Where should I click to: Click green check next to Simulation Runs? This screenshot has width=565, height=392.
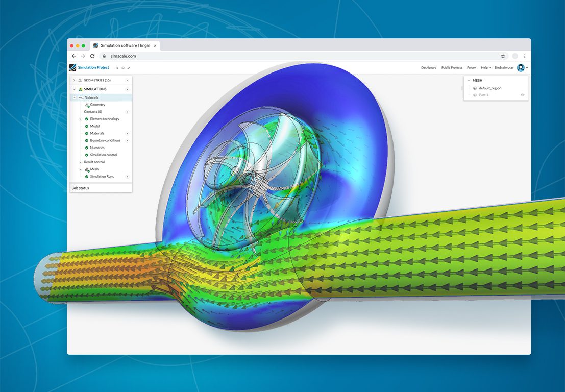pos(86,177)
